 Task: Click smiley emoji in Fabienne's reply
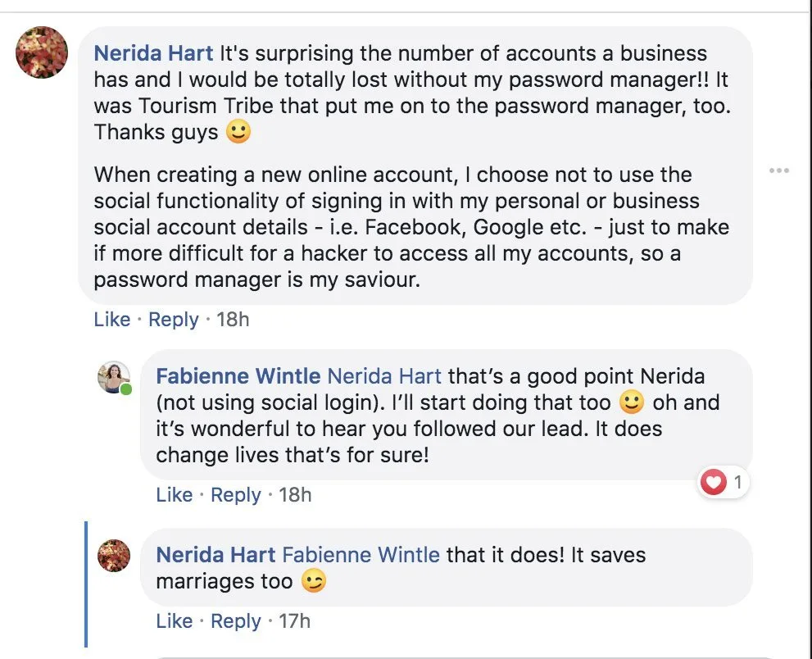coord(631,403)
